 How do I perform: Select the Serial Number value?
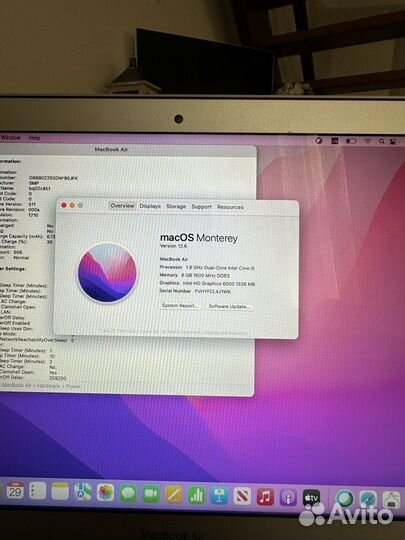point(213,291)
